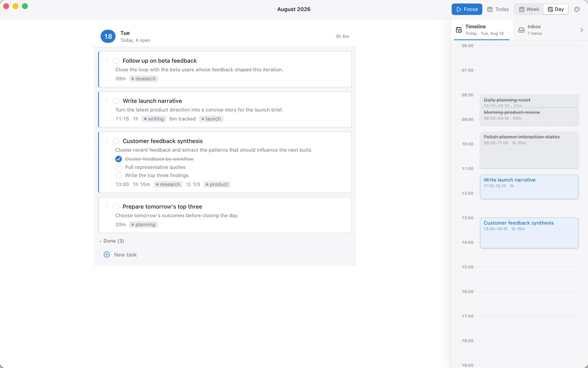Click the Inbox tray icon
This screenshot has height=368, width=588.
click(521, 30)
